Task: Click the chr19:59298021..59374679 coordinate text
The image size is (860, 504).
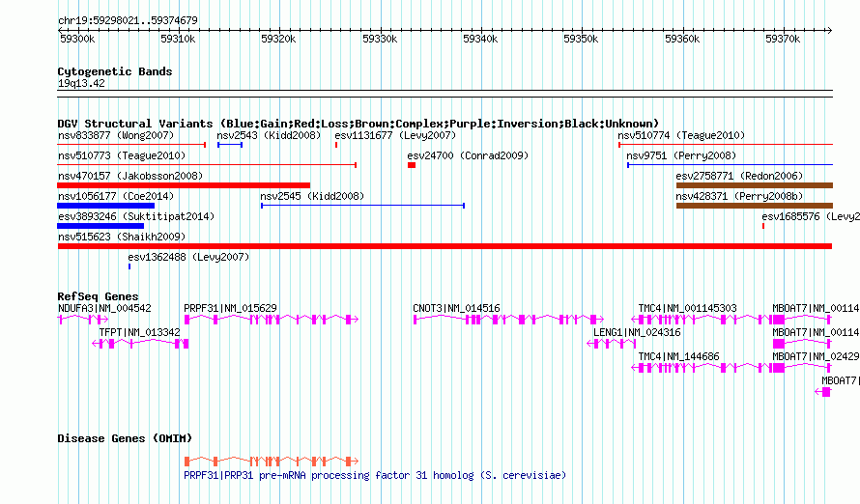Action: coord(128,20)
